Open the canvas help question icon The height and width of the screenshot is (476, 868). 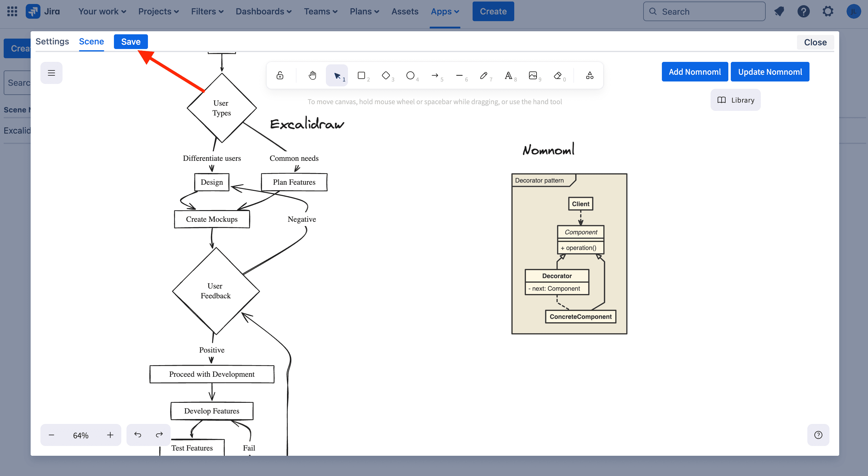(x=818, y=435)
